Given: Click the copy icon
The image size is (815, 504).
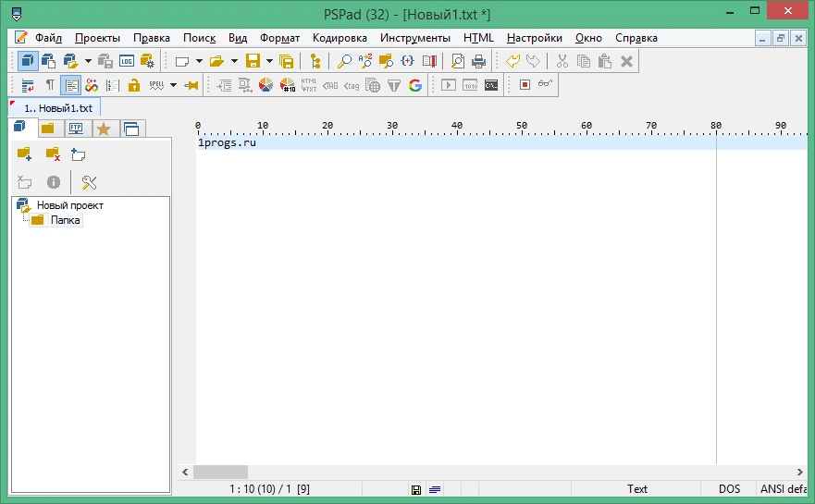Looking at the screenshot, I should [584, 61].
